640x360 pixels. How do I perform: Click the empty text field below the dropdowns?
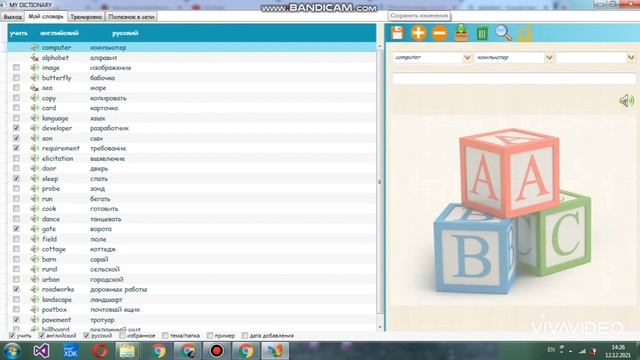point(514,78)
